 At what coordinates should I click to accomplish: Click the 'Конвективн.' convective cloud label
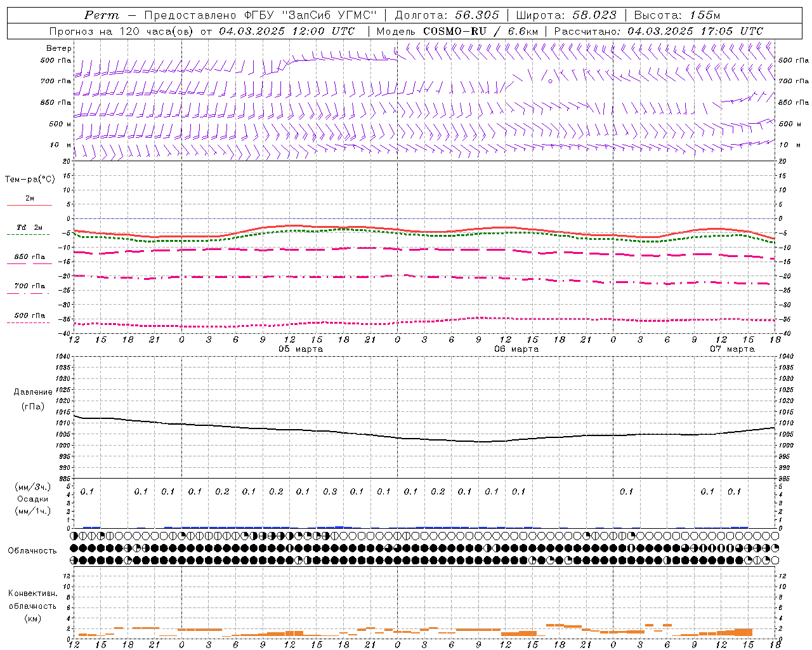click(x=32, y=594)
